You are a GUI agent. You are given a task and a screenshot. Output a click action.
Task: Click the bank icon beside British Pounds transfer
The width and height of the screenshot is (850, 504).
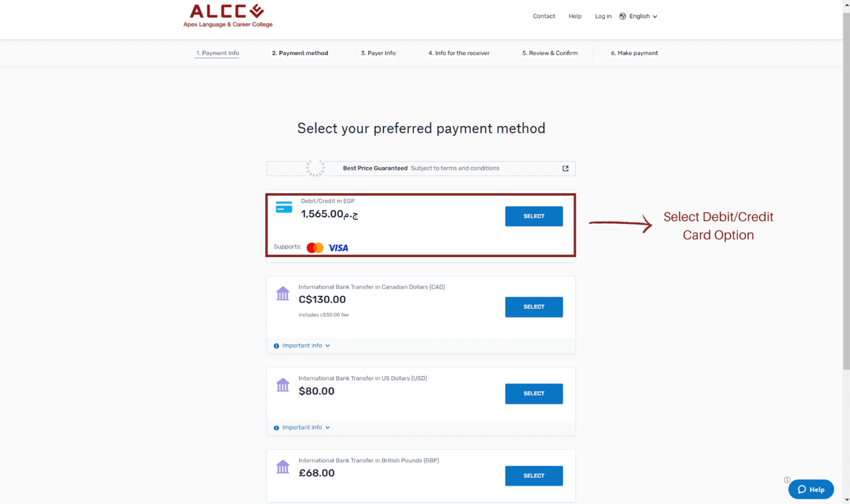[283, 467]
